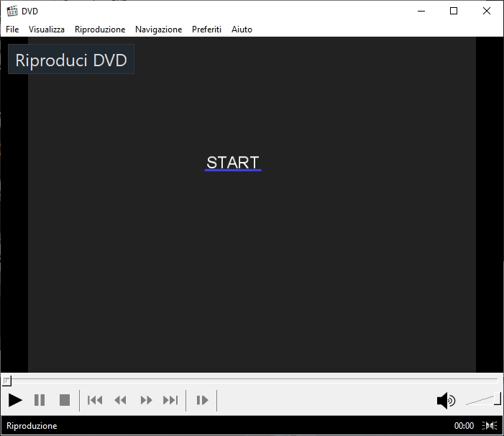
Task: Open the Navigazione menu
Action: tap(158, 29)
